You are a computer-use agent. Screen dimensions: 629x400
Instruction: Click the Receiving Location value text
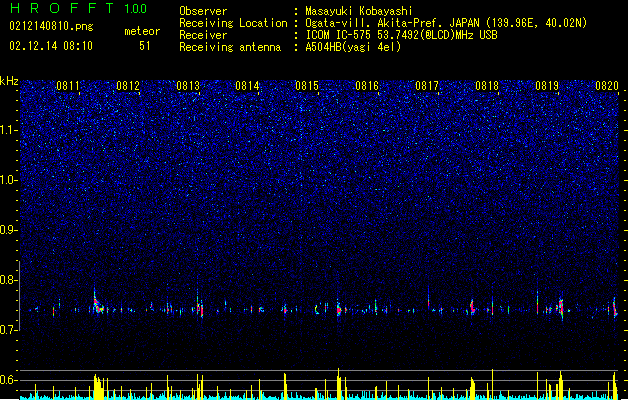pos(446,23)
